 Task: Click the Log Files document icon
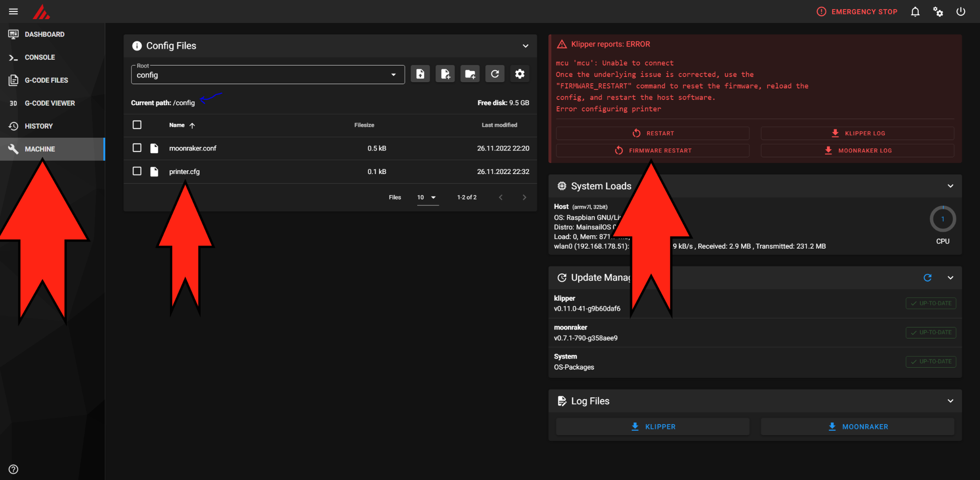(x=562, y=401)
